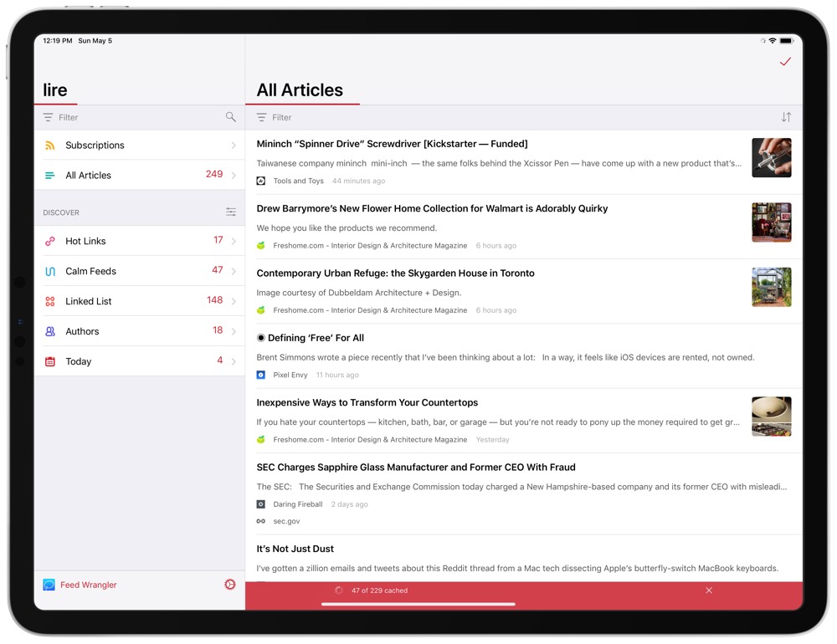Click the sidebar filter lines icon
The image size is (837, 644).
click(48, 117)
